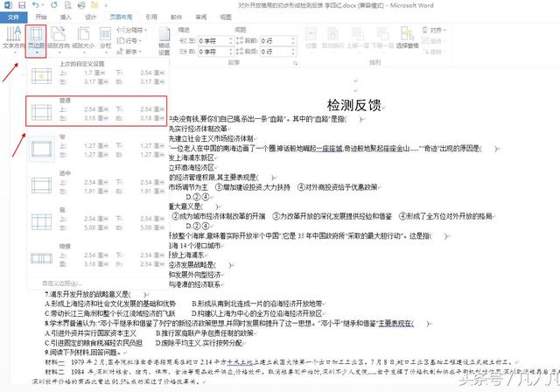Open the 文件 (File) tab
The height and width of the screenshot is (392, 560).
pyautogui.click(x=14, y=17)
